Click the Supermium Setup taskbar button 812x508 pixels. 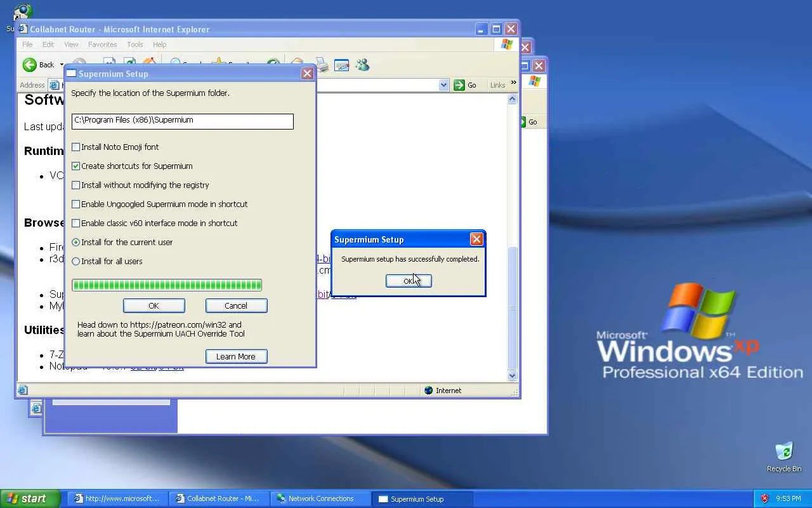[x=422, y=498]
